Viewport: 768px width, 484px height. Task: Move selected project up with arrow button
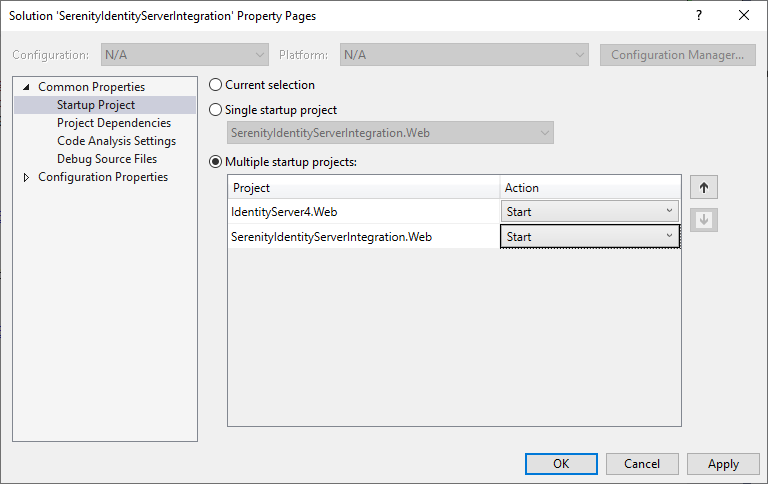704,187
